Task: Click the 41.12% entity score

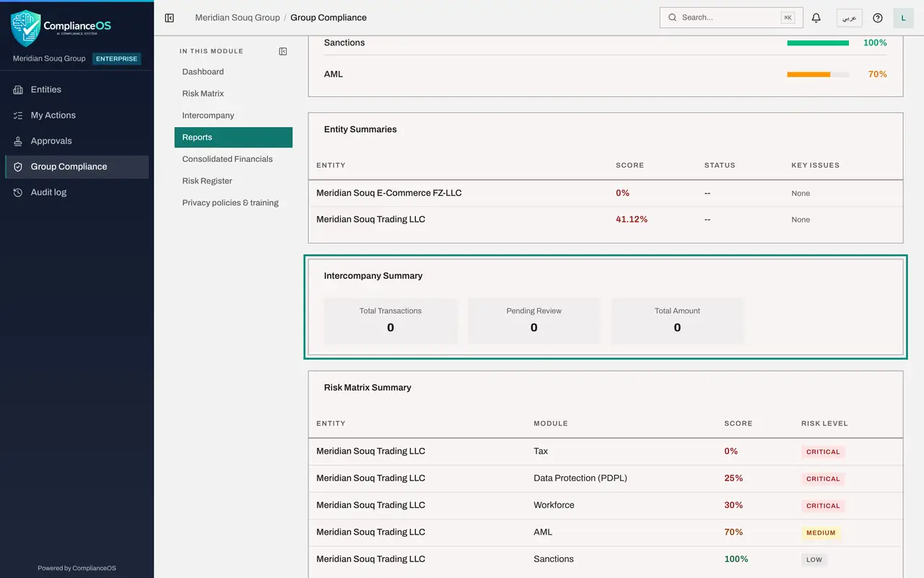Action: tap(632, 220)
